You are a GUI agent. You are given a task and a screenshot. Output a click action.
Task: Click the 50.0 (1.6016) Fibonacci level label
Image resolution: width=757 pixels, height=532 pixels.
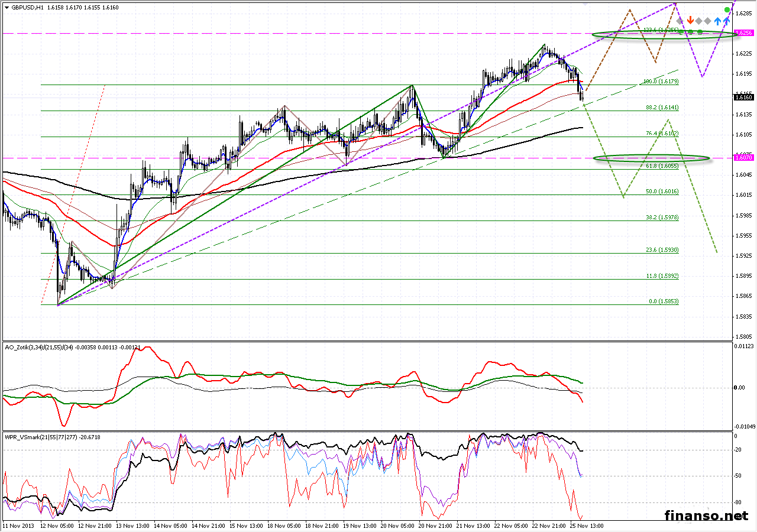click(x=661, y=192)
